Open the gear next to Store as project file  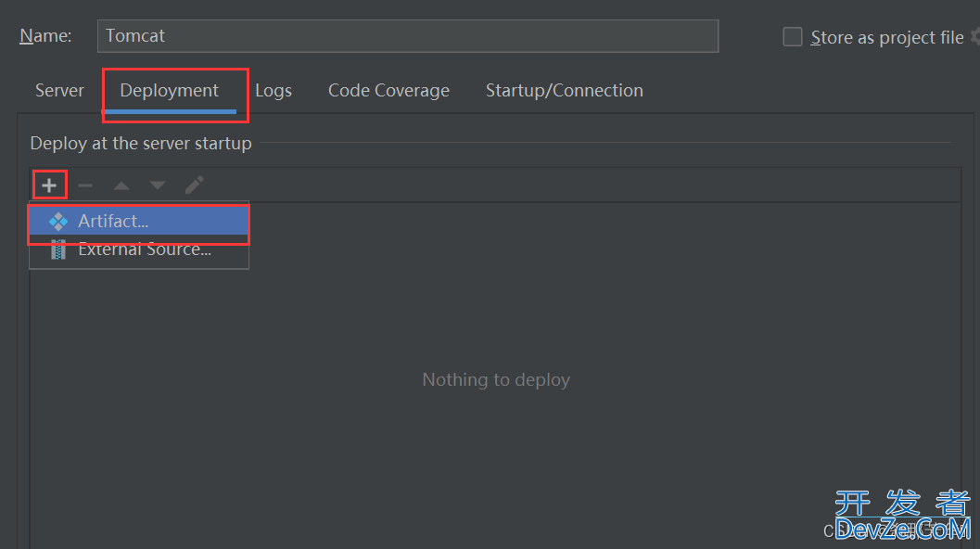tap(975, 37)
